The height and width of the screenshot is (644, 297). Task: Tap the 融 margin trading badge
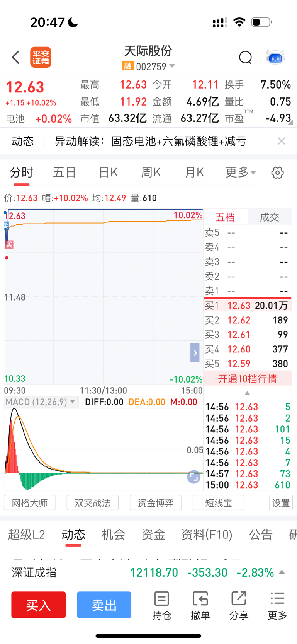click(127, 66)
